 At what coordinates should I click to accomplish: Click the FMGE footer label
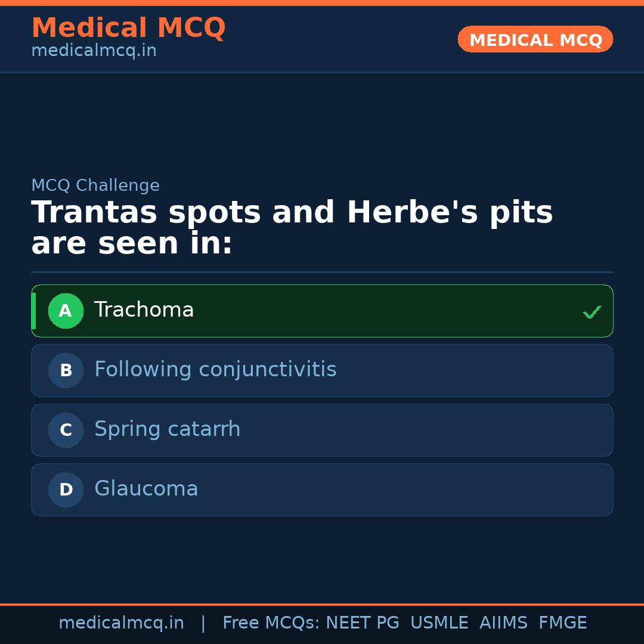(x=562, y=623)
